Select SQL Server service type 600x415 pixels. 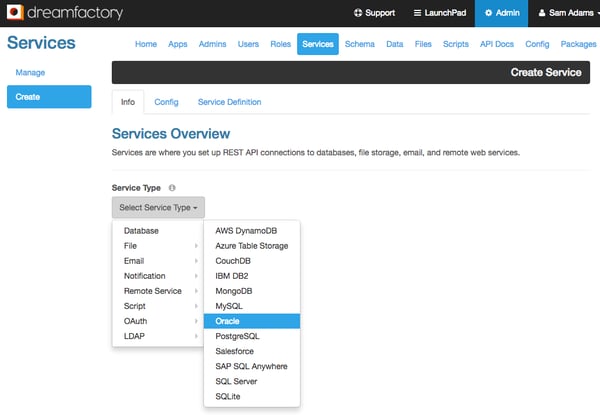pos(252,381)
